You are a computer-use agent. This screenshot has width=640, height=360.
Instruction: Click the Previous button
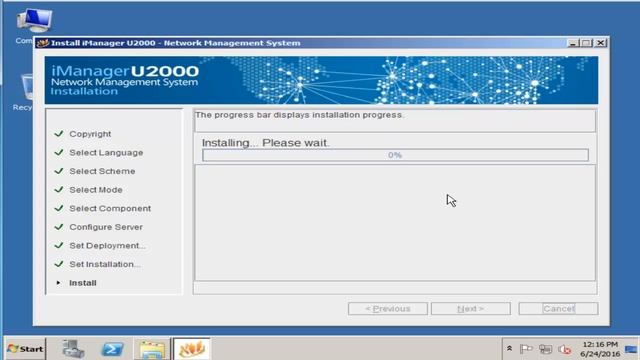388,309
